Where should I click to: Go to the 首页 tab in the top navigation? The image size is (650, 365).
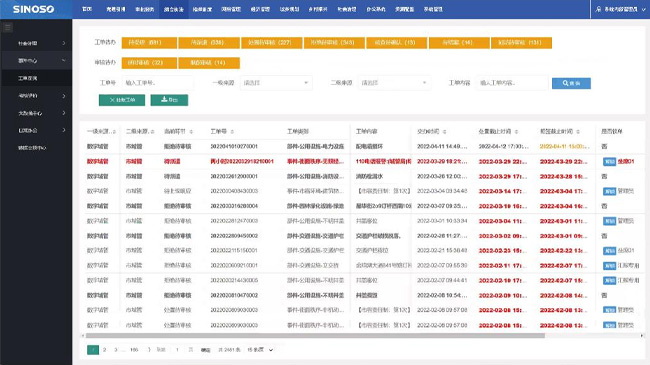pyautogui.click(x=87, y=9)
